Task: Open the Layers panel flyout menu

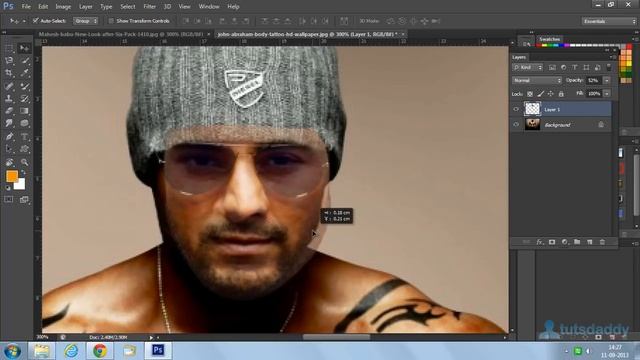Action: tap(614, 57)
